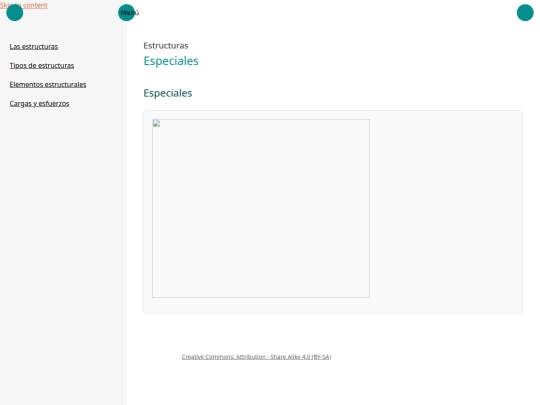Click the dark Especiales section heading

pos(168,93)
